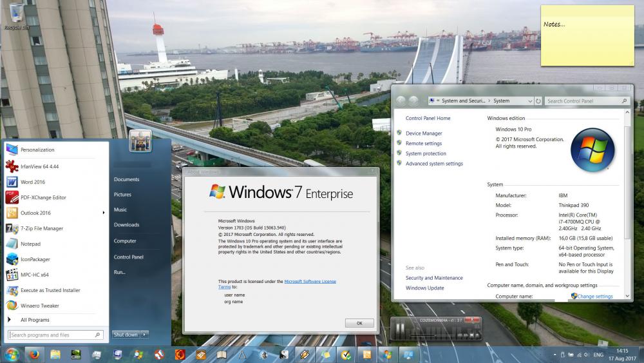Viewport: 644px width, 363px height.
Task: Click the user account picture in Start menu
Action: click(140, 141)
